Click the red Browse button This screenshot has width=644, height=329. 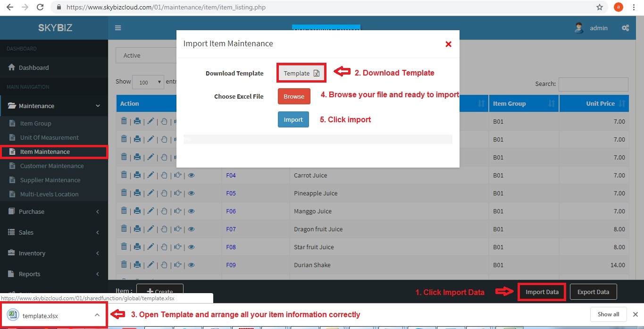pyautogui.click(x=294, y=96)
